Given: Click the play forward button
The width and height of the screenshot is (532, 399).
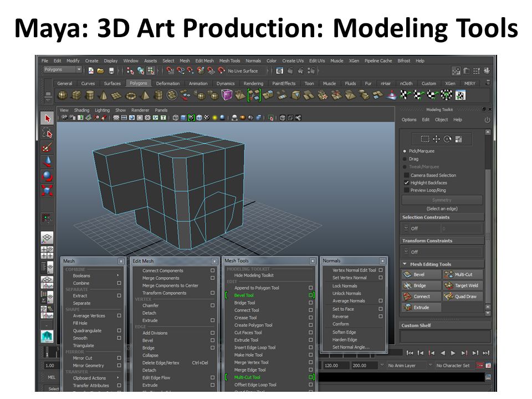Looking at the screenshot, I should coord(453,353).
